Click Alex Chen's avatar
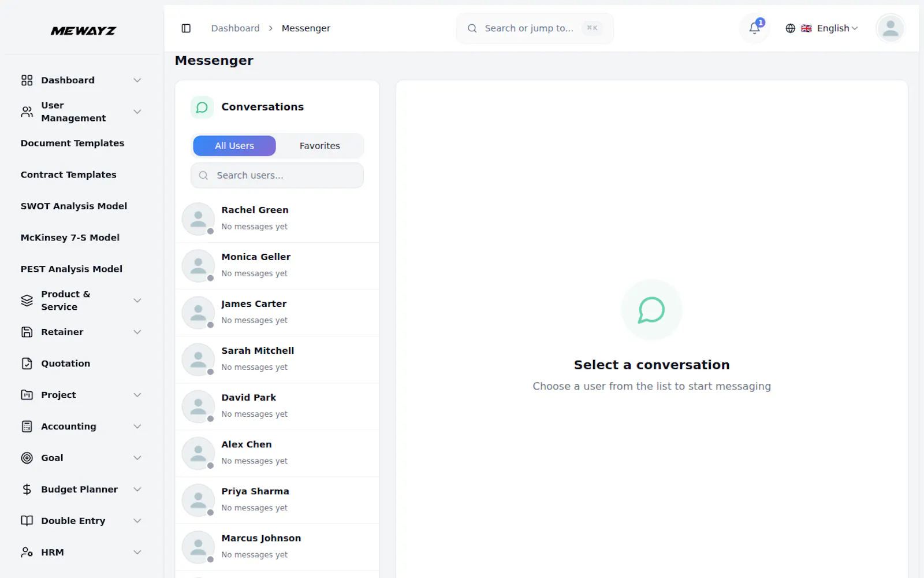924x578 pixels. coord(198,453)
